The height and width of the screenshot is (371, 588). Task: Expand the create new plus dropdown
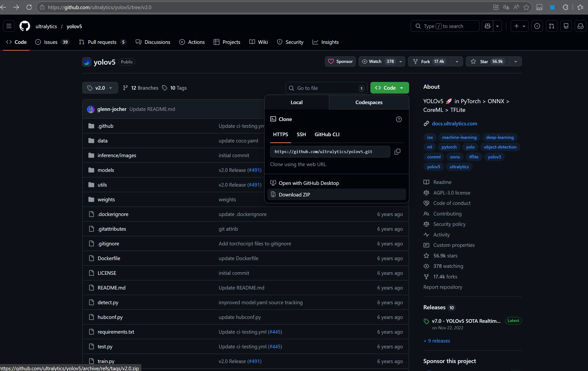(x=519, y=26)
